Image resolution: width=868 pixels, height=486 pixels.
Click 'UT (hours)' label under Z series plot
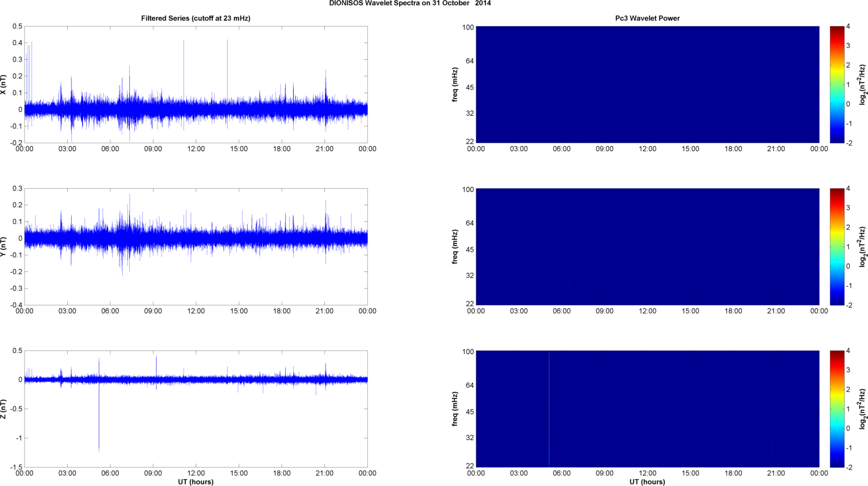pyautogui.click(x=196, y=482)
